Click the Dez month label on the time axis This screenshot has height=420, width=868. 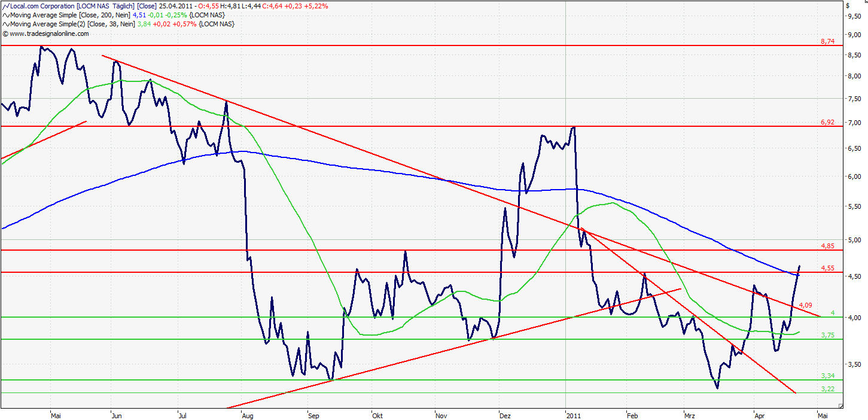point(505,415)
